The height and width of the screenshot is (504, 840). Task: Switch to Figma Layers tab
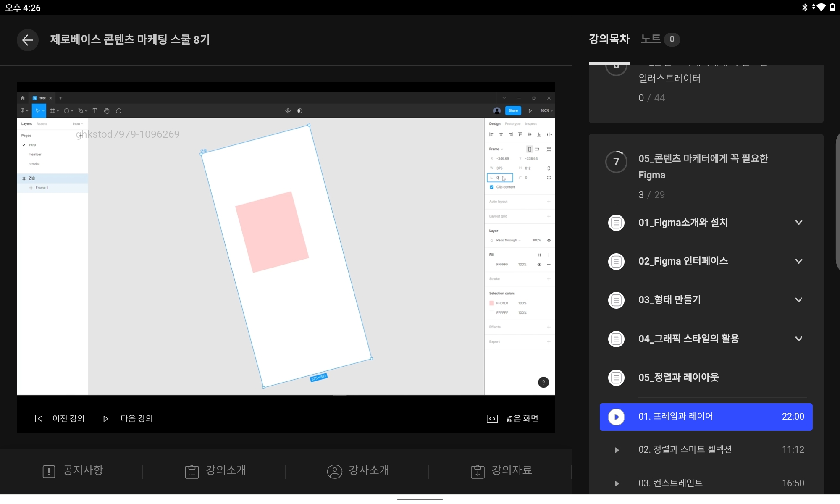click(26, 124)
